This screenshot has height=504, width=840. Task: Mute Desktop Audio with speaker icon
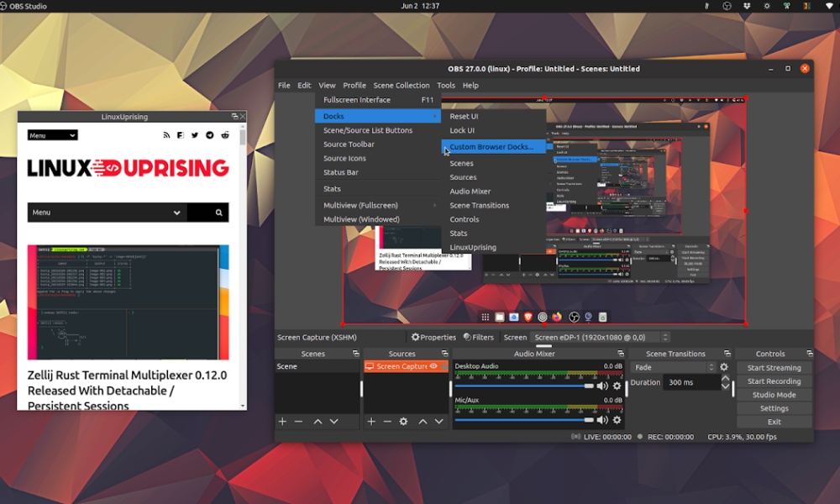602,386
